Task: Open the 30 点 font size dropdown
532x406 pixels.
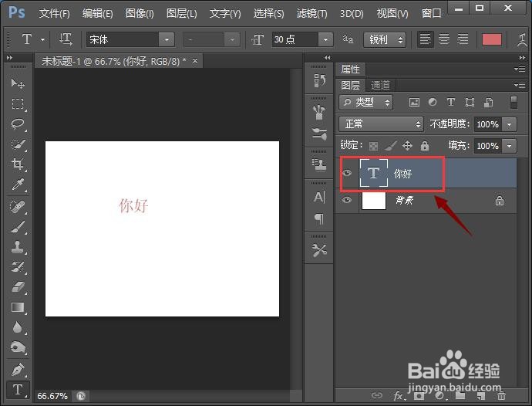Action: [x=325, y=39]
